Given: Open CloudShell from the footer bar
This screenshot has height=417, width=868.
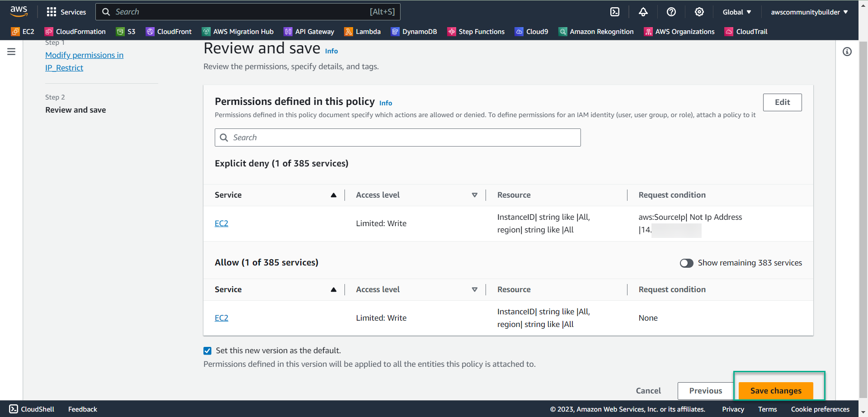Looking at the screenshot, I should [x=32, y=409].
